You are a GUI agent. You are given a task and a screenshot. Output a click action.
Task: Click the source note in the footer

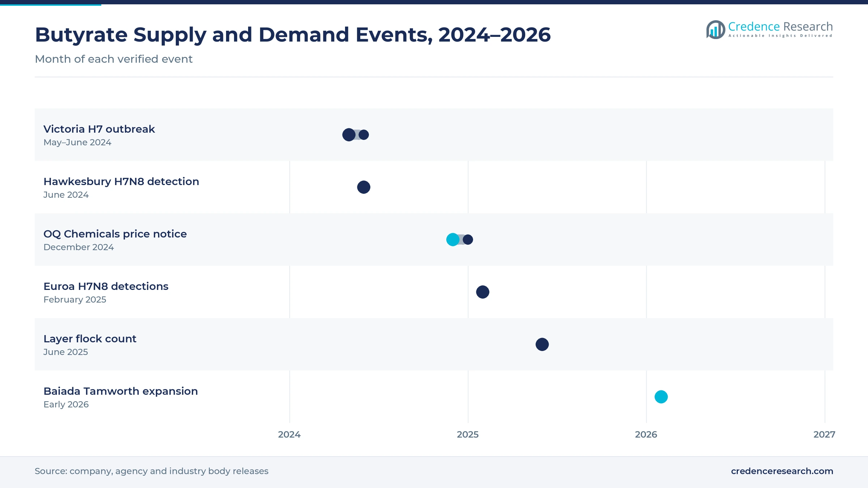click(152, 471)
